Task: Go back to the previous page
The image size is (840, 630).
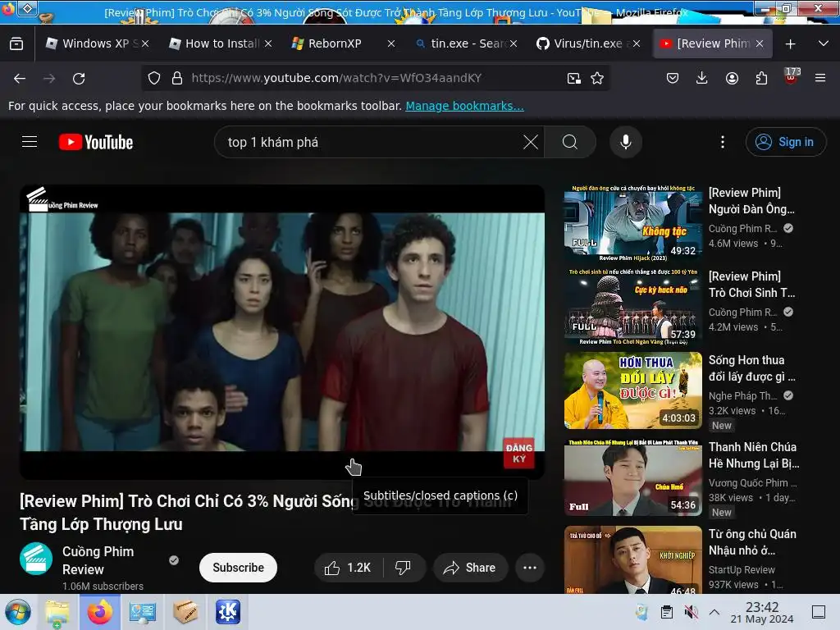Action: point(20,79)
